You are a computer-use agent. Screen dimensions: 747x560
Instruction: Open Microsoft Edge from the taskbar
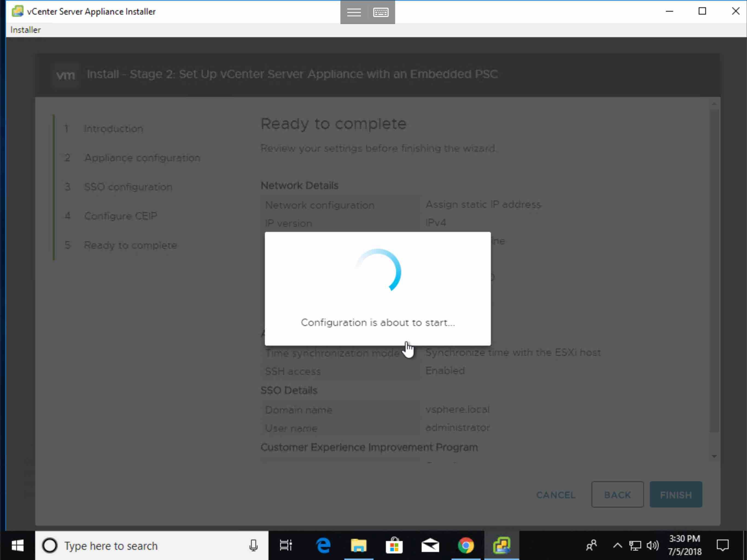coord(323,546)
